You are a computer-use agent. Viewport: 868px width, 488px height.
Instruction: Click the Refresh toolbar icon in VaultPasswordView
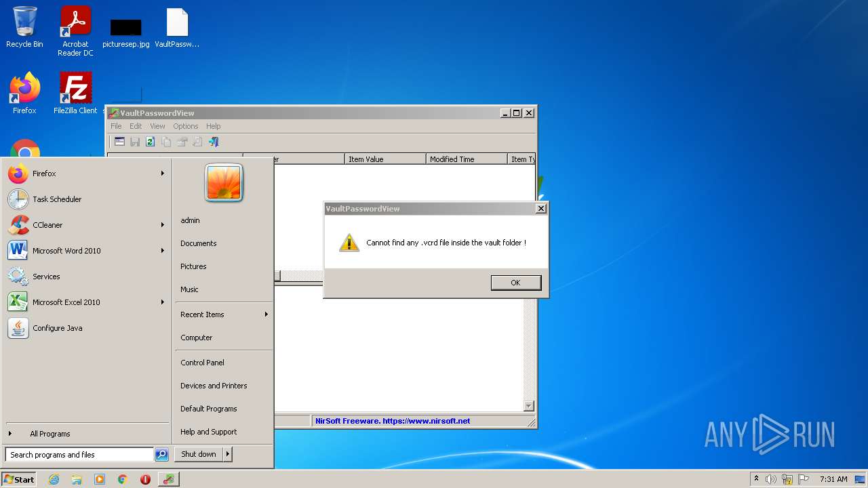150,142
